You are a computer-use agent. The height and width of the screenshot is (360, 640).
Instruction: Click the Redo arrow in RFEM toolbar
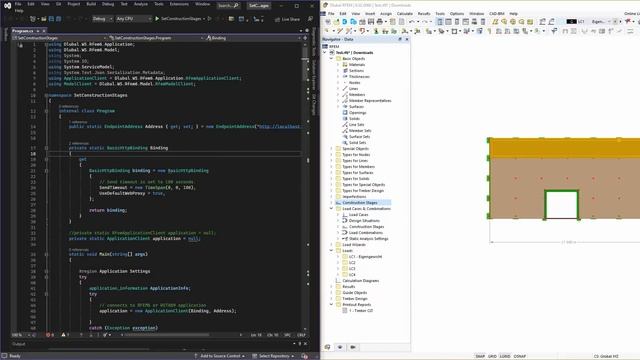point(424,22)
